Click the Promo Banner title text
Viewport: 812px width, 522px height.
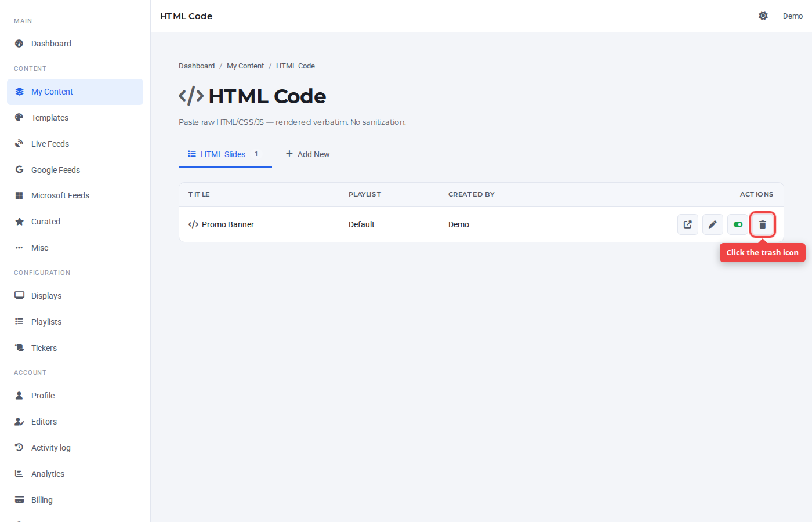pyautogui.click(x=228, y=224)
